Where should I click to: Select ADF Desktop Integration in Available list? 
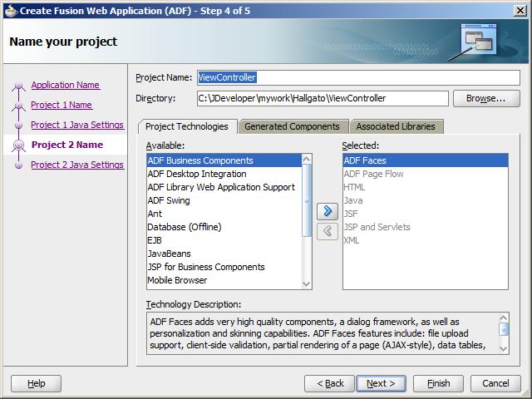[x=224, y=174]
